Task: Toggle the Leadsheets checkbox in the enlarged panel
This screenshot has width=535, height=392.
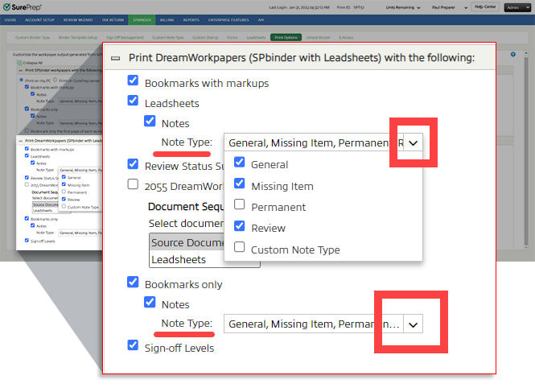Action: click(x=133, y=101)
